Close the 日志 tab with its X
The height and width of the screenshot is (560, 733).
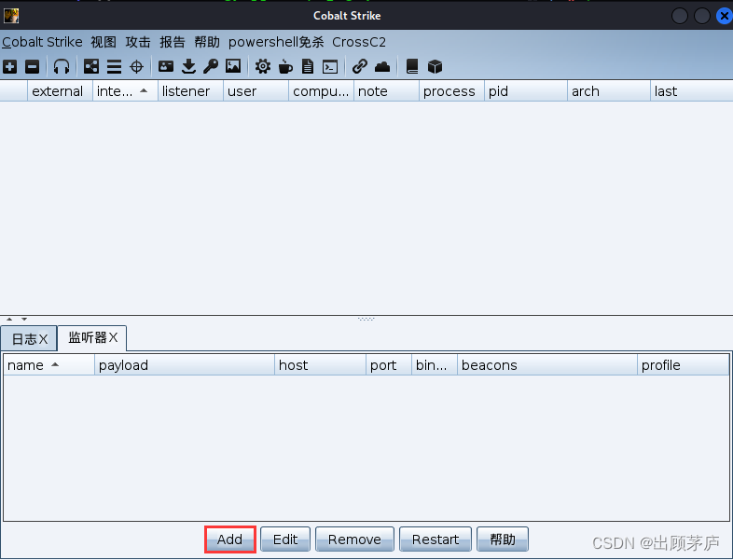(x=43, y=339)
